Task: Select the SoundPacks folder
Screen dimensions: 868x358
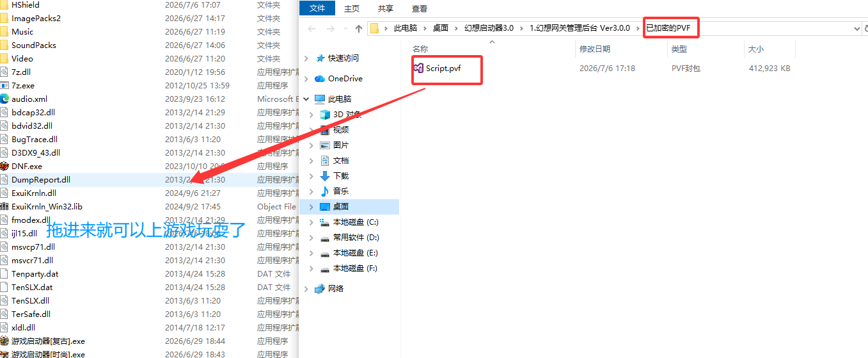Action: pyautogui.click(x=34, y=45)
